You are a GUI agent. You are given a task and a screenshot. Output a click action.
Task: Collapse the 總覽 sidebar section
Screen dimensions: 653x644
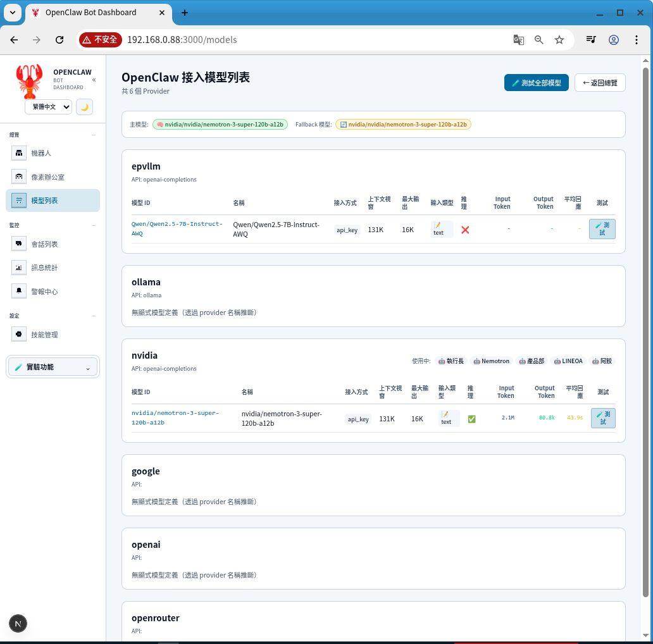(94, 135)
